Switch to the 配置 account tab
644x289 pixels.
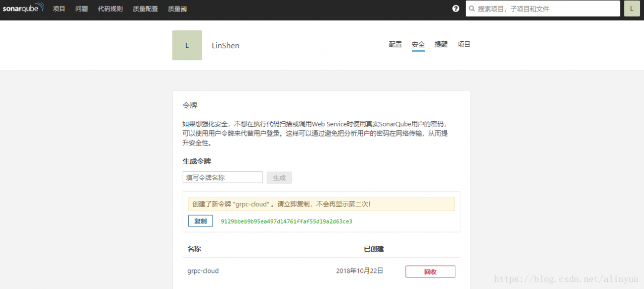(x=395, y=44)
